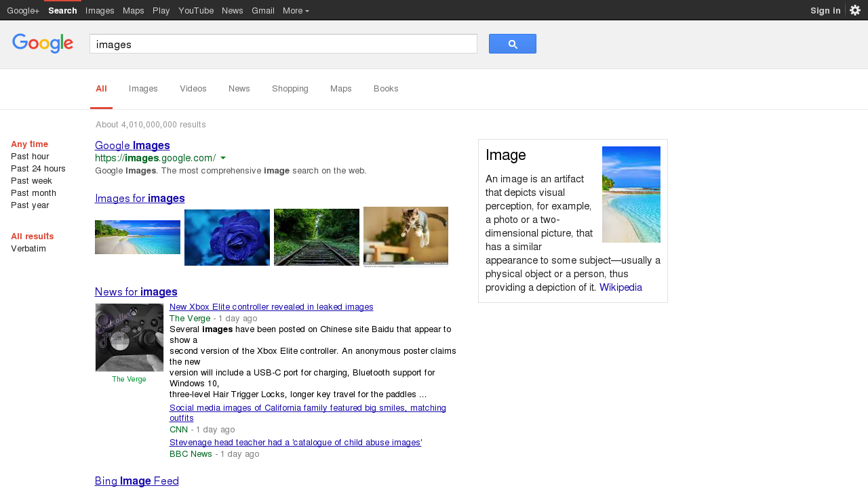Select Search in the top bar
Screen dimensions: 868x488
[62, 10]
